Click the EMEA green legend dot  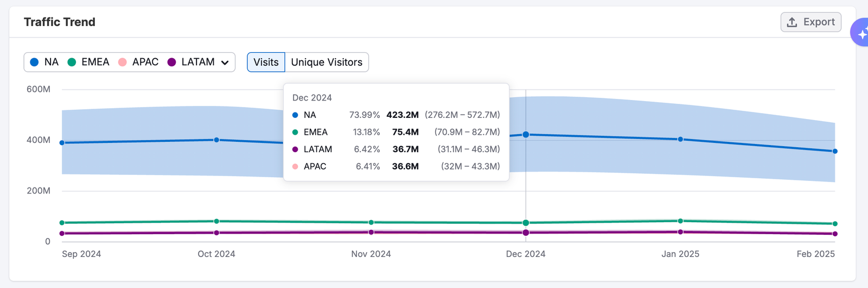pos(72,62)
